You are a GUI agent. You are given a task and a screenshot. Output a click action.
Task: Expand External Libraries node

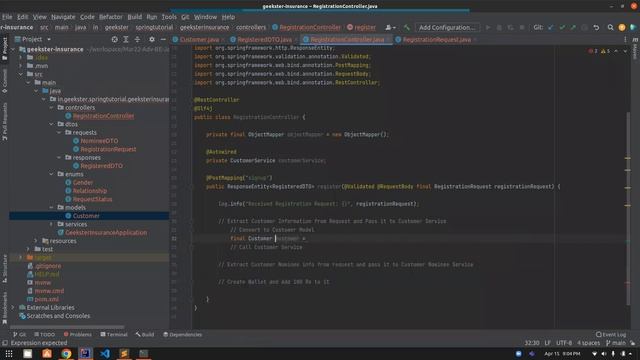coord(13,307)
